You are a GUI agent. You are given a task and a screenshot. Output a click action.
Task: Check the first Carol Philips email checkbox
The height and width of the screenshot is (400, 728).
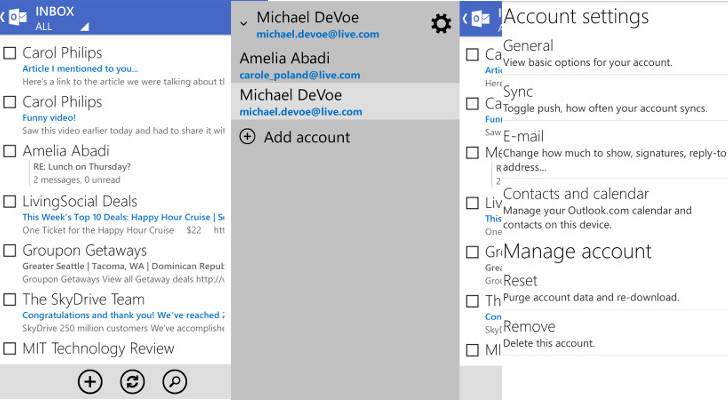10,53
